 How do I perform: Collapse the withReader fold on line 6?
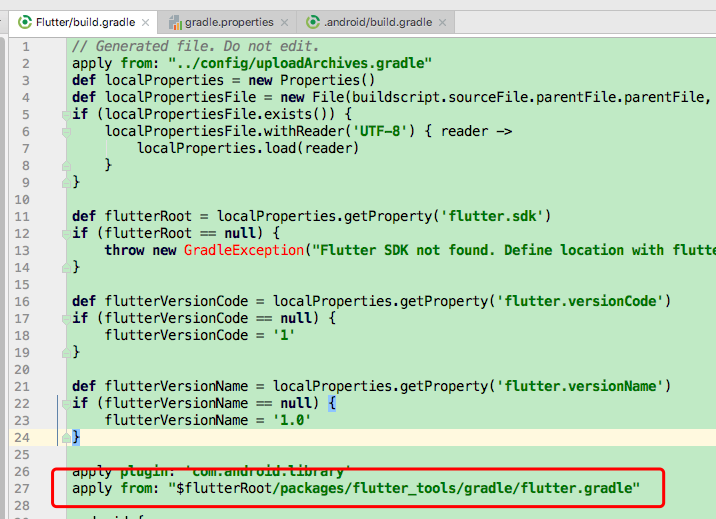[66, 132]
